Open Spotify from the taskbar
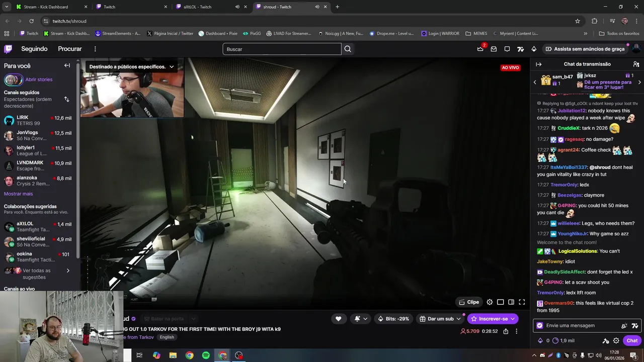The image size is (644, 362). pos(206,355)
